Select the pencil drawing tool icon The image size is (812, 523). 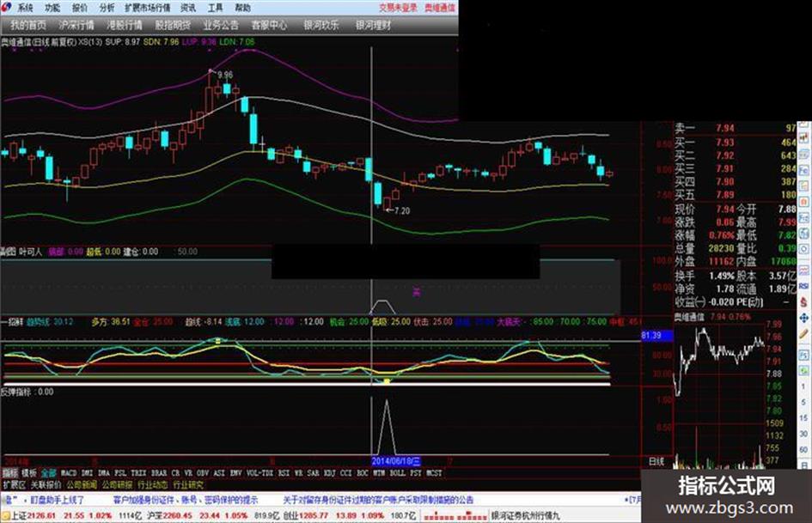click(803, 334)
